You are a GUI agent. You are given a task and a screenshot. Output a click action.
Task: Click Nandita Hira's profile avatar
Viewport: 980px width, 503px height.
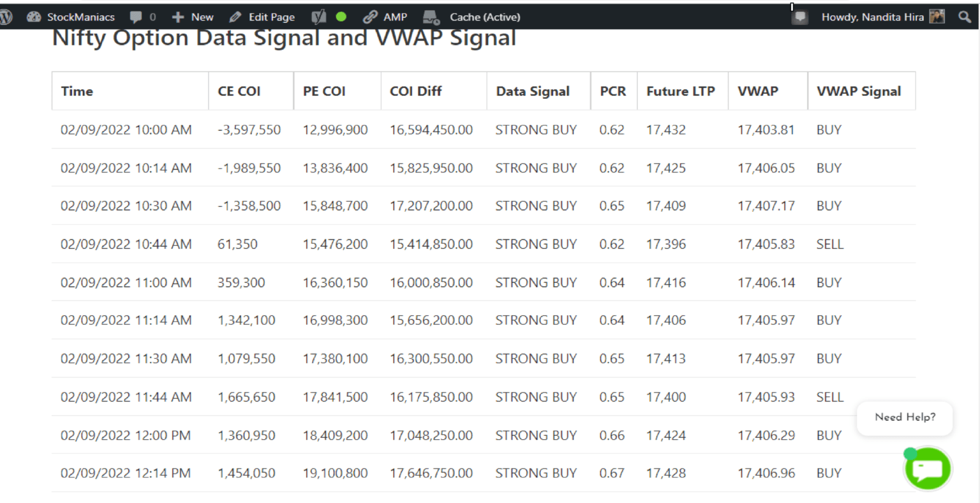[x=937, y=17]
